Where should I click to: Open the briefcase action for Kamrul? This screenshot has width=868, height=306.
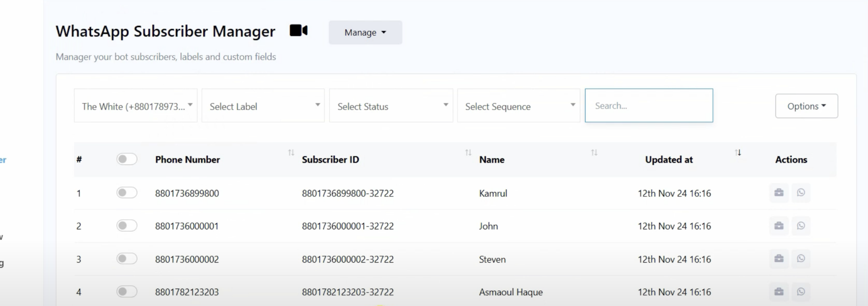tap(779, 193)
